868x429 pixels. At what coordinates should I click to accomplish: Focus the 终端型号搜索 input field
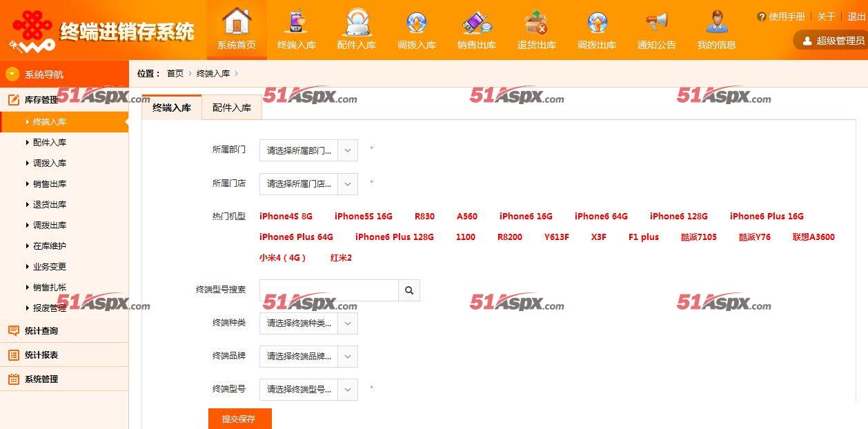(x=329, y=290)
